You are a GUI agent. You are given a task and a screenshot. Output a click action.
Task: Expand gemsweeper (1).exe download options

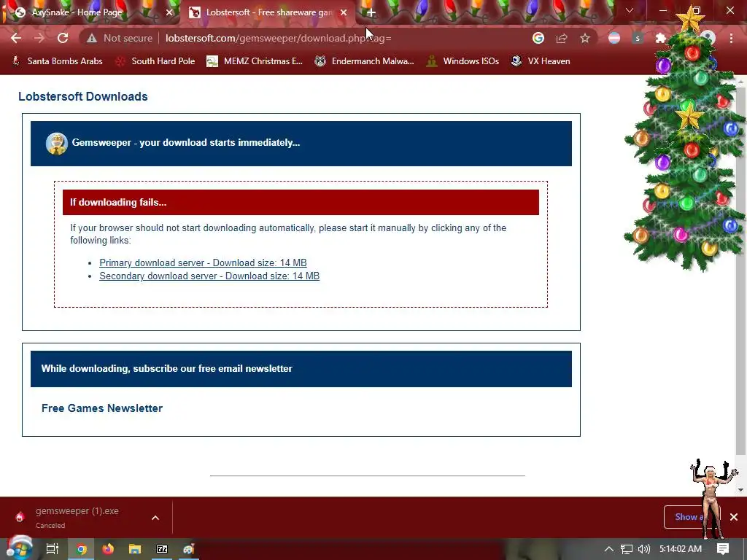click(x=155, y=518)
